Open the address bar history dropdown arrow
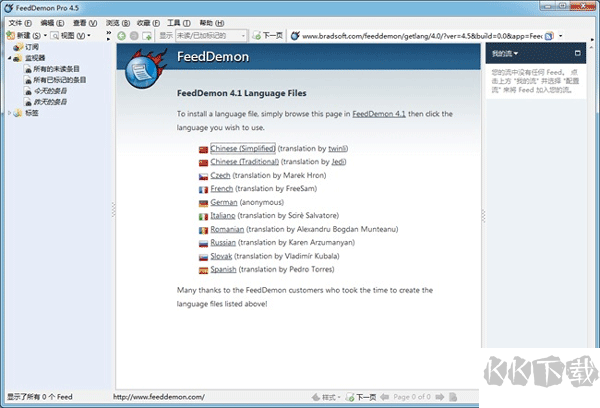 [561, 36]
